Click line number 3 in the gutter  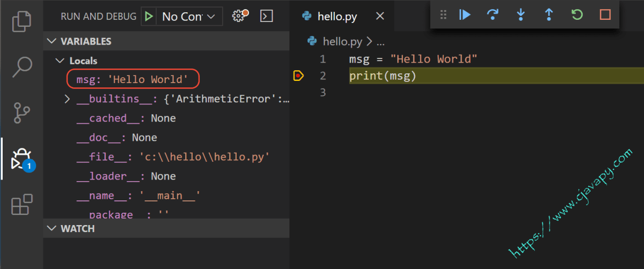pos(323,93)
